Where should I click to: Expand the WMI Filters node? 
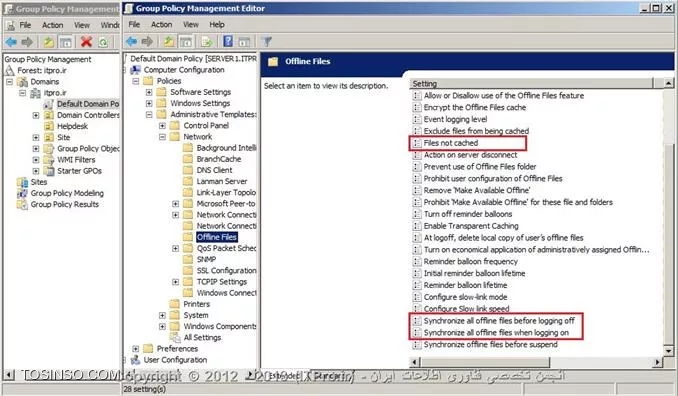(x=36, y=160)
